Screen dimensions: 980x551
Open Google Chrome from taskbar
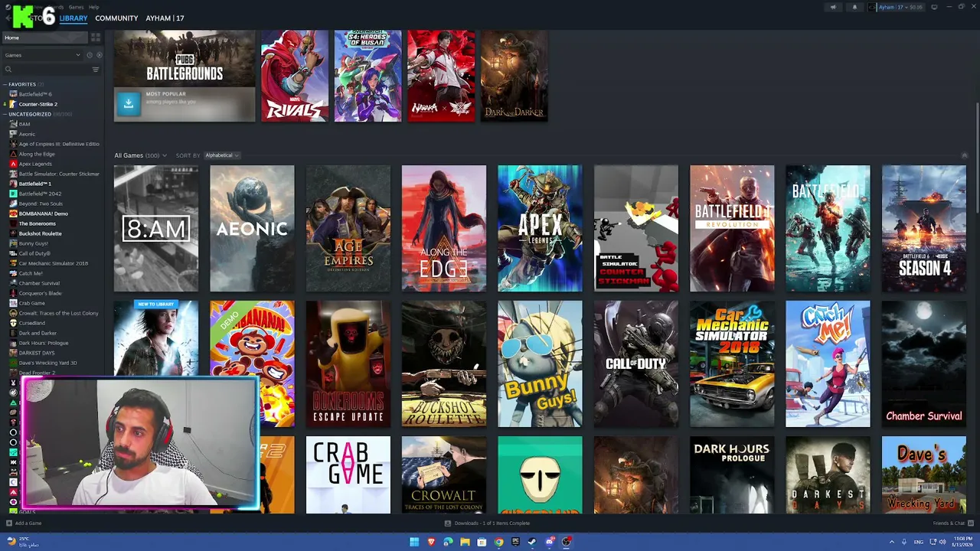[498, 542]
